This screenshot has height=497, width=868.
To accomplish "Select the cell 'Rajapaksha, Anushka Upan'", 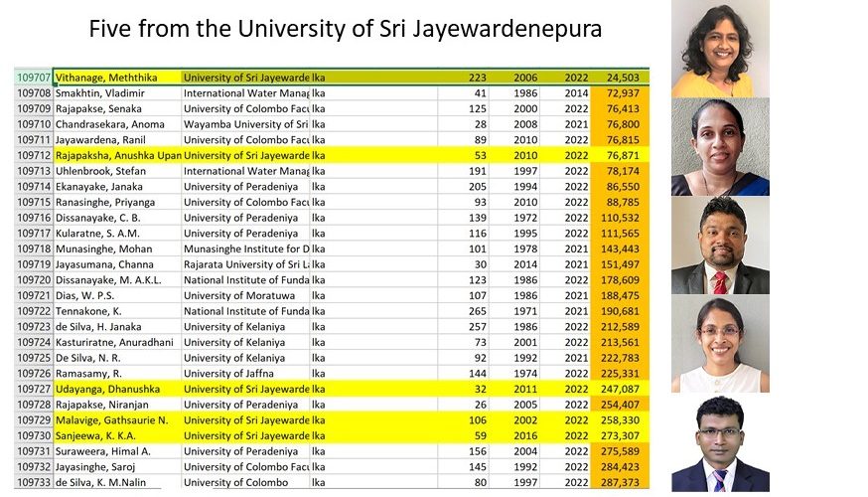I will tap(116, 155).
